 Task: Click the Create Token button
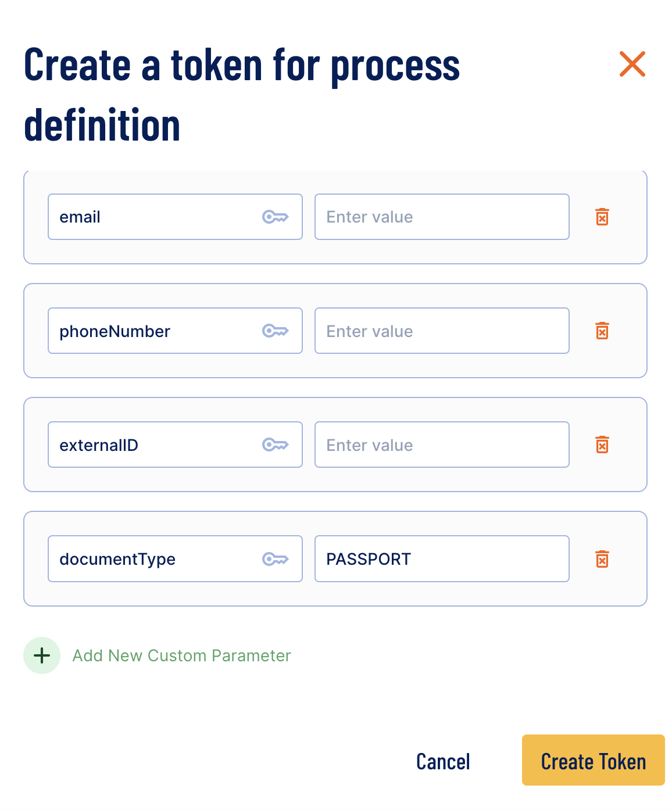[x=593, y=760]
